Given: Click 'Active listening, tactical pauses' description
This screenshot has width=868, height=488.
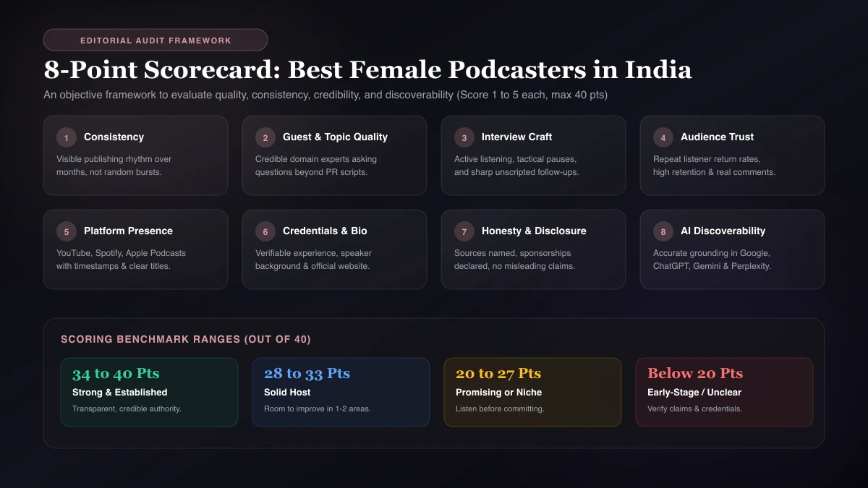Looking at the screenshot, I should tap(516, 166).
